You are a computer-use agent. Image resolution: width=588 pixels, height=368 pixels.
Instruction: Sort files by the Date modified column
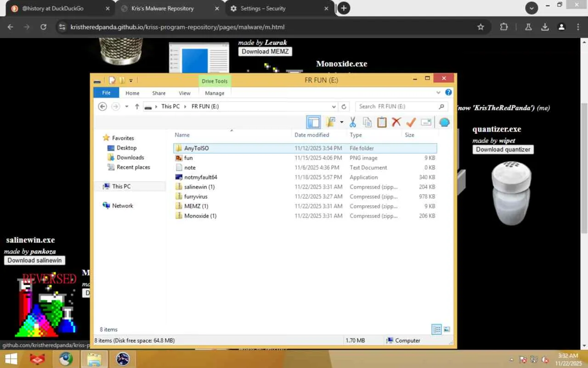[x=319, y=135]
